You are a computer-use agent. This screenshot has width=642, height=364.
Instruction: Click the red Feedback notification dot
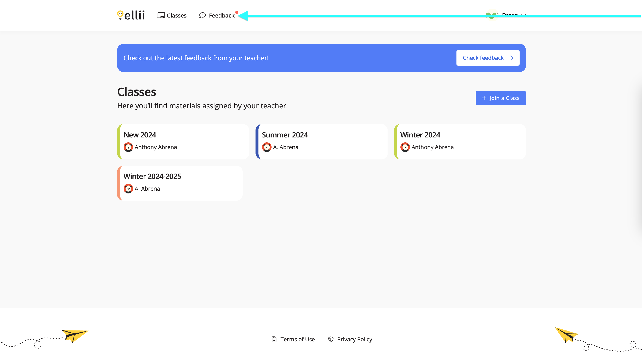tap(236, 12)
